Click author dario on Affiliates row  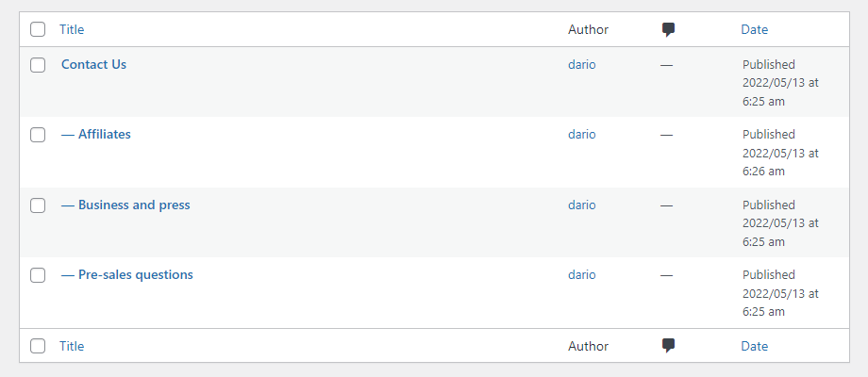[x=582, y=134]
